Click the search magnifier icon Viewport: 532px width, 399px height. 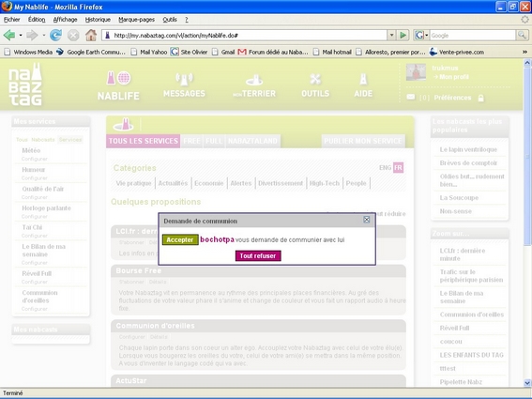[x=522, y=35]
